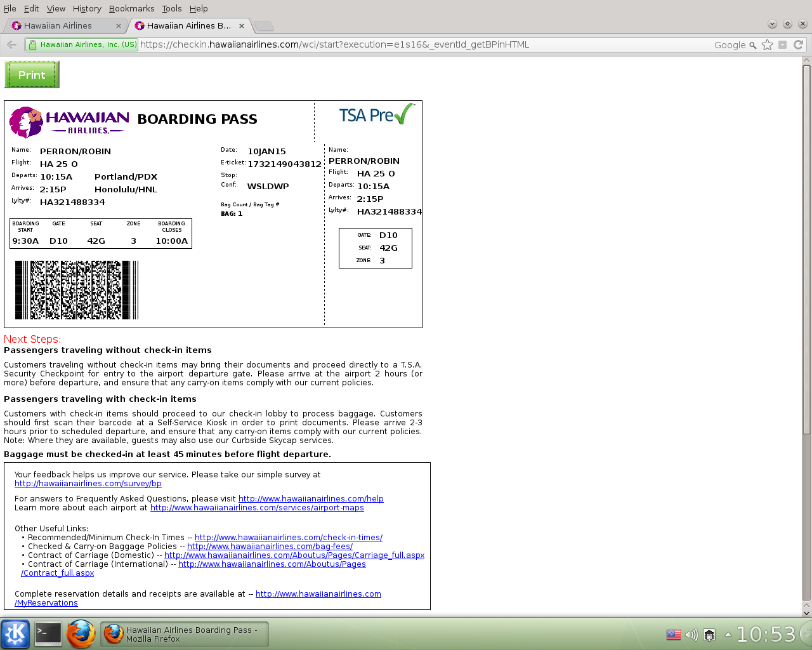This screenshot has height=650, width=812.
Task: Click the Hawaiian Airlines Boarding Pass taskbar entry
Action: [185, 634]
